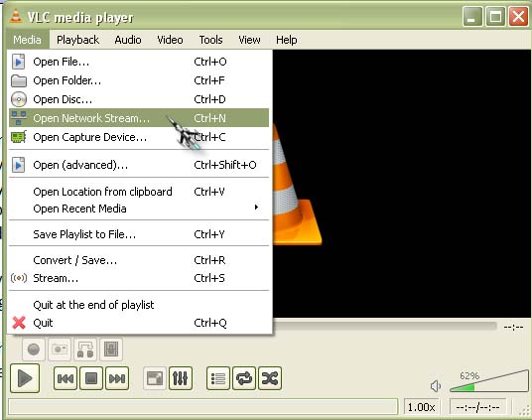Open the Media menu
This screenshot has width=532, height=420.
coord(27,40)
